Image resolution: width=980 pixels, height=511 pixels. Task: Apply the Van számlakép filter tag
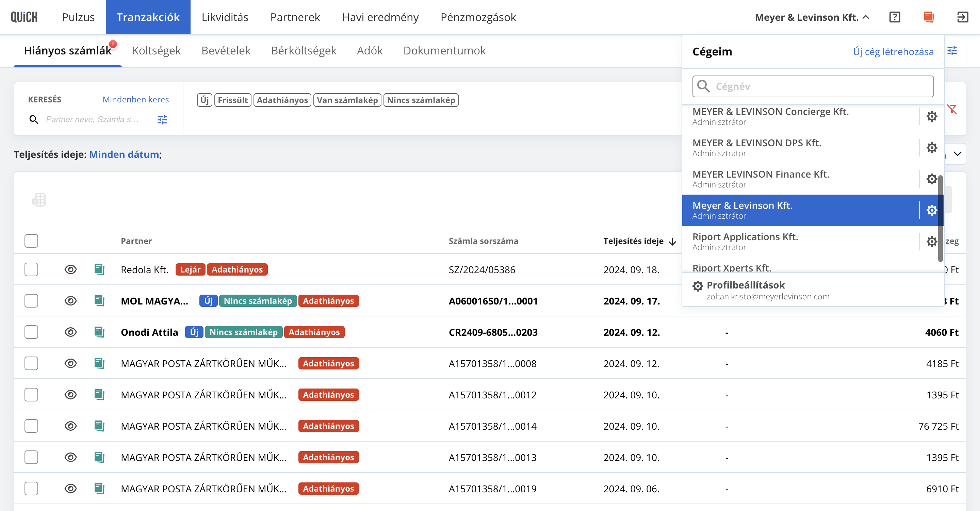pyautogui.click(x=347, y=100)
